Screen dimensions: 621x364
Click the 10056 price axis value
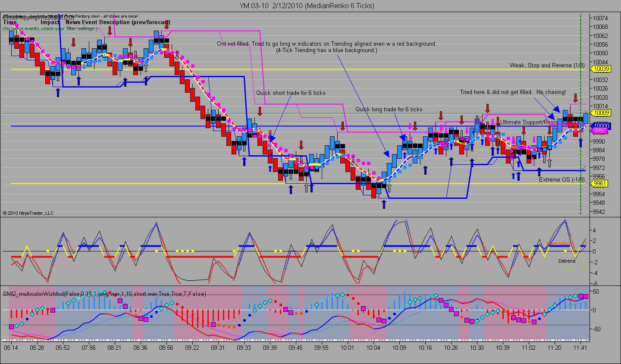coord(600,45)
